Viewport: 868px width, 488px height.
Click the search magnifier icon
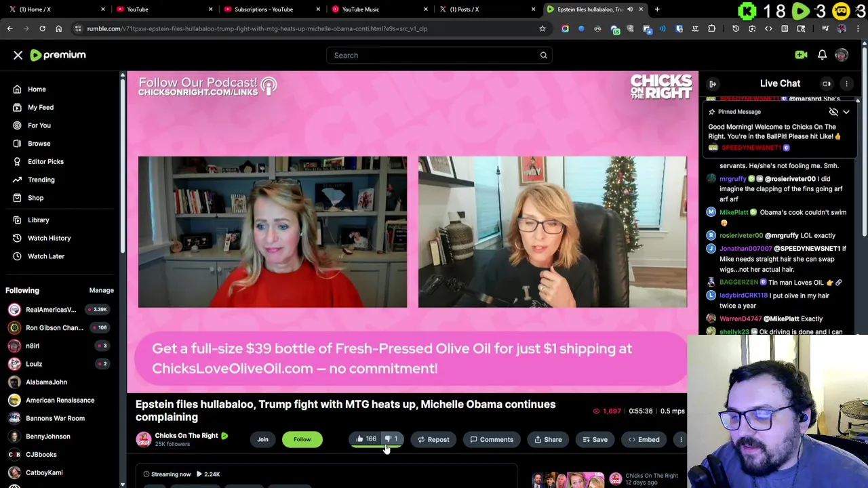coord(543,56)
